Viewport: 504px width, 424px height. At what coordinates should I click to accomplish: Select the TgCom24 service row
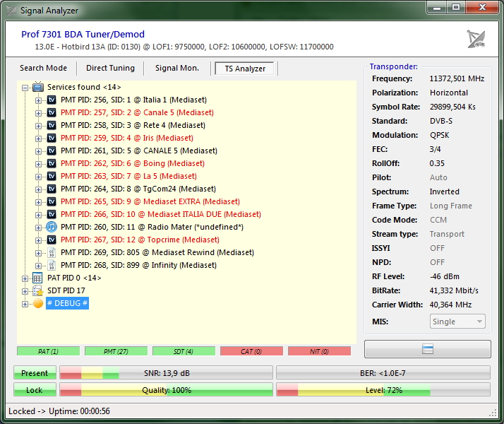coord(138,189)
